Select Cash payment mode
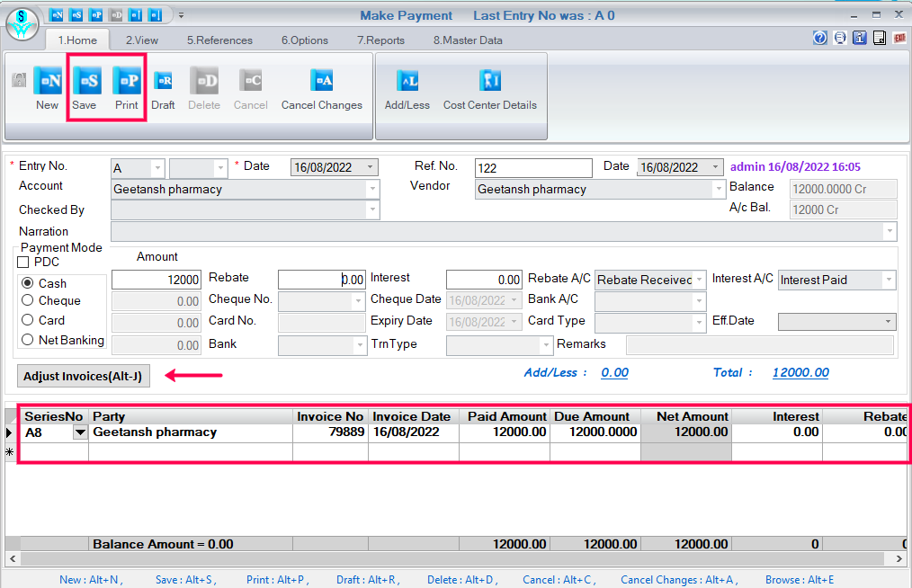 pyautogui.click(x=27, y=283)
